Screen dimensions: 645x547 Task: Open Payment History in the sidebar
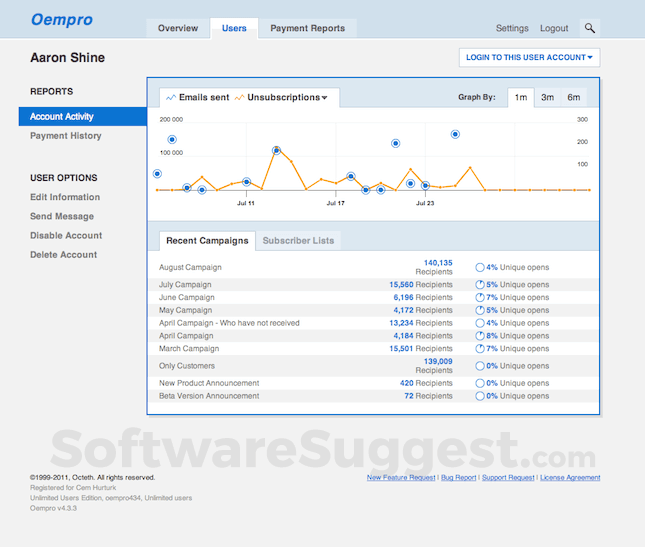pos(65,136)
